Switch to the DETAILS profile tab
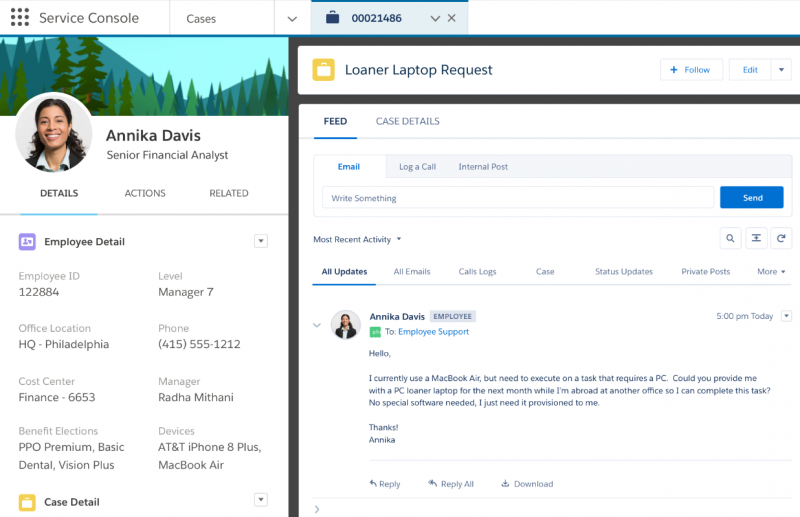Screen dimensions: 800x517 coord(59,193)
